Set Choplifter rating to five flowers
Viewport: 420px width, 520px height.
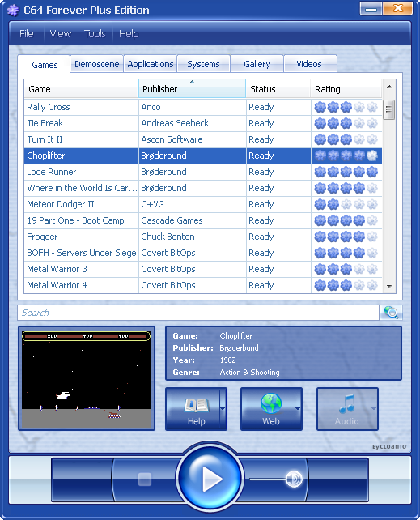pyautogui.click(x=372, y=156)
